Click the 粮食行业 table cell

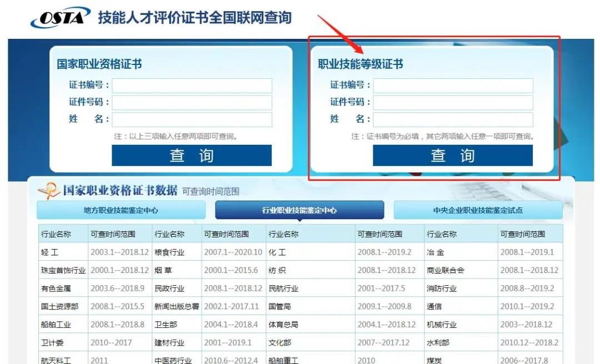pyautogui.click(x=169, y=252)
